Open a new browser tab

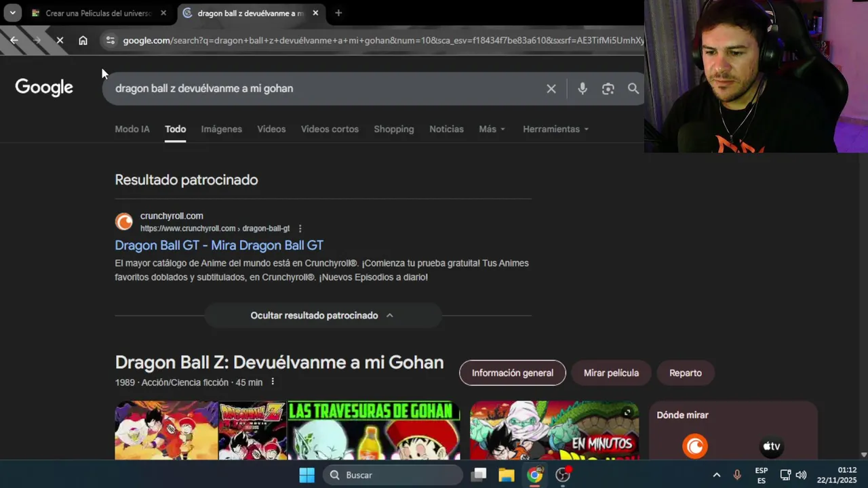(338, 13)
